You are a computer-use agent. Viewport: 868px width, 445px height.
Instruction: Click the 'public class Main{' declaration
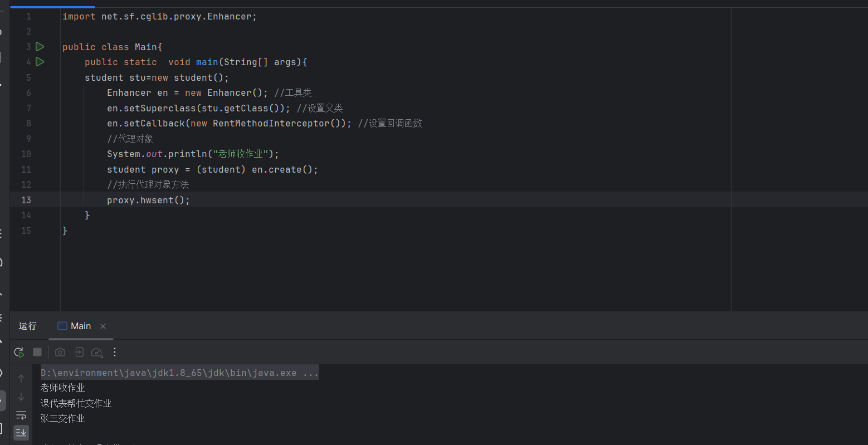[113, 47]
